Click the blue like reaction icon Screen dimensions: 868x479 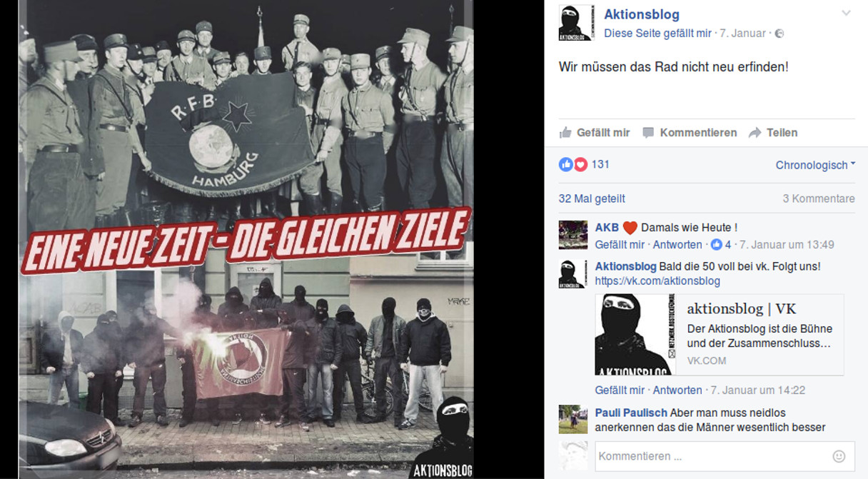click(x=566, y=164)
